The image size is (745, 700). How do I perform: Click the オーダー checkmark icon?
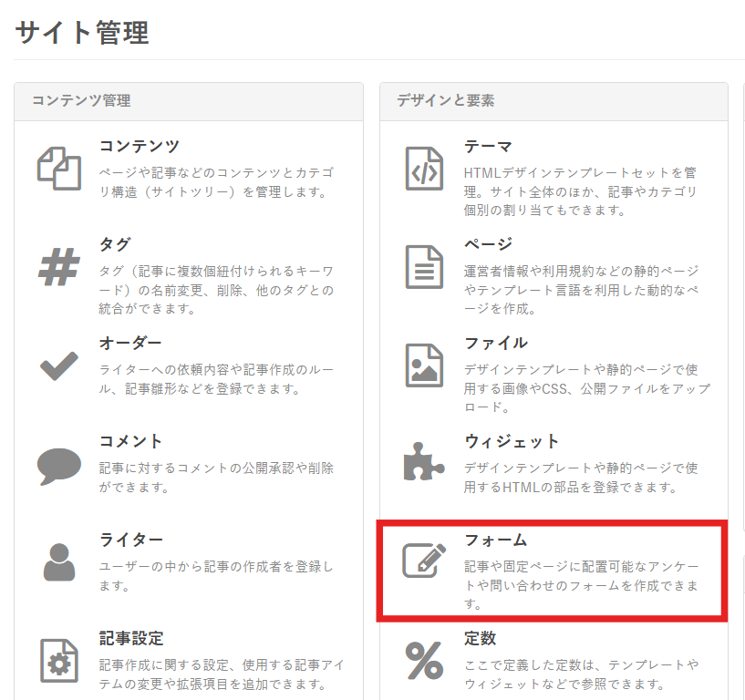click(x=59, y=365)
